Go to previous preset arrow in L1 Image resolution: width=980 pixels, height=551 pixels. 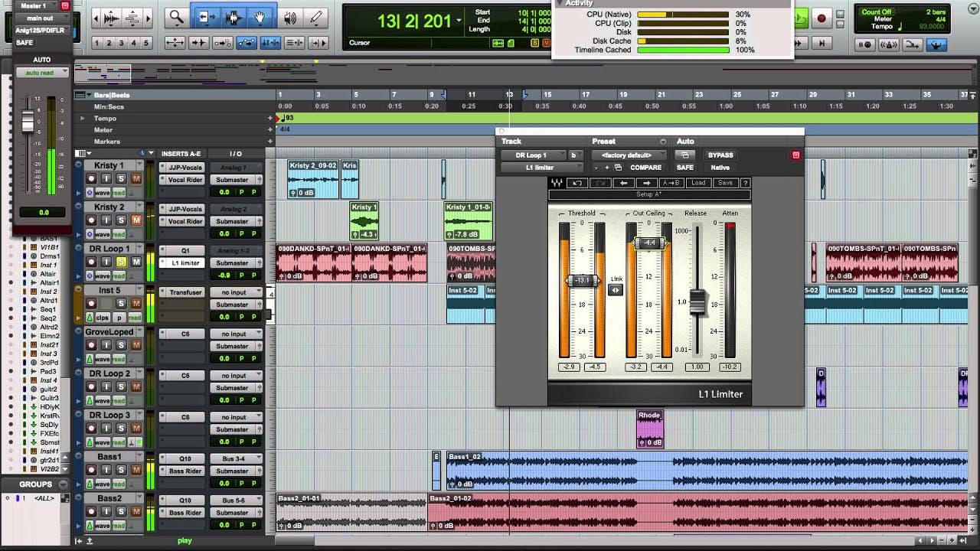pyautogui.click(x=624, y=183)
